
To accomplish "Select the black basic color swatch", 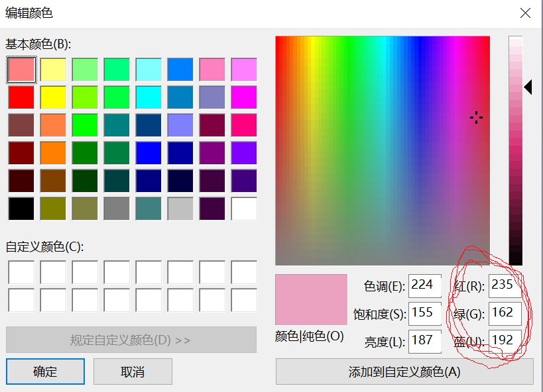I will pos(21,209).
